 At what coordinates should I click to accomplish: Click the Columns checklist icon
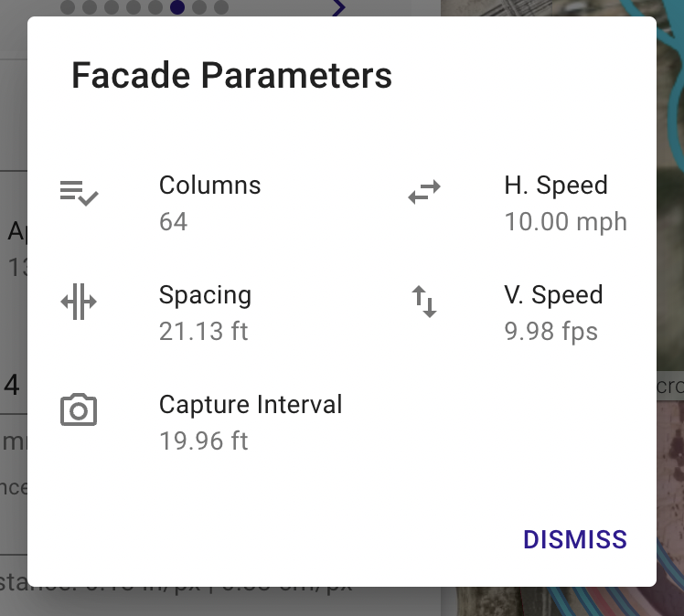tap(79, 193)
